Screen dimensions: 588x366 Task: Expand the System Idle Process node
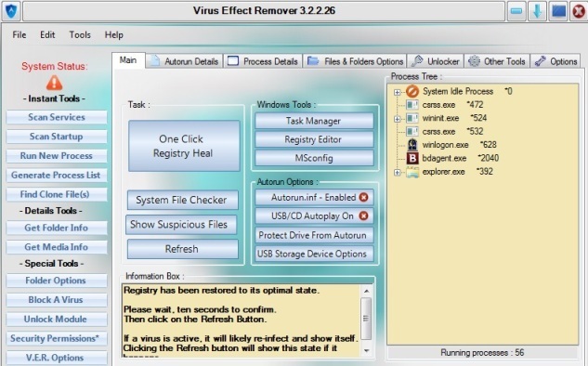[398, 92]
